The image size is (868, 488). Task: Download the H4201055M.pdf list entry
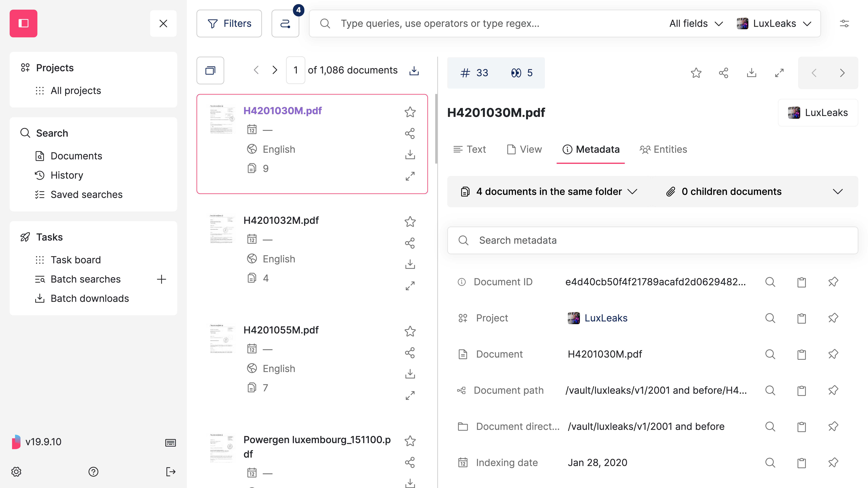coord(410,374)
